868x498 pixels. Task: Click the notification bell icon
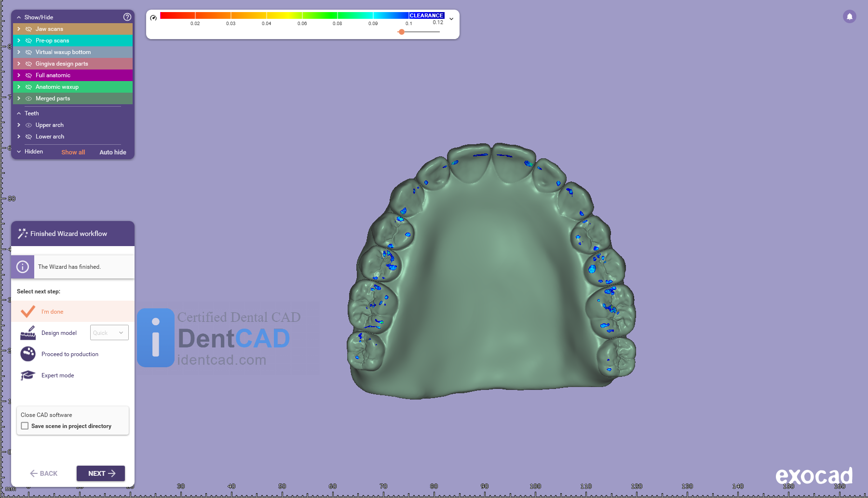[849, 16]
